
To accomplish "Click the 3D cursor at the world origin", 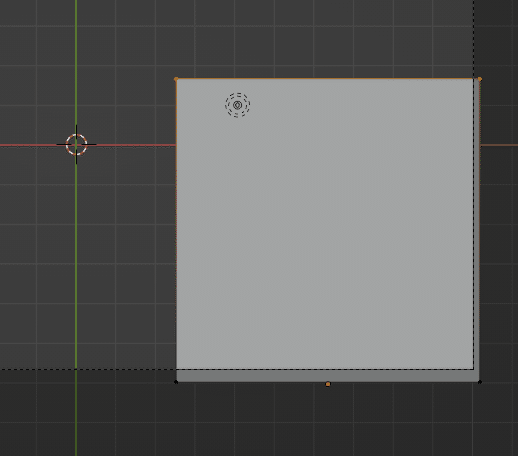I will [76, 145].
